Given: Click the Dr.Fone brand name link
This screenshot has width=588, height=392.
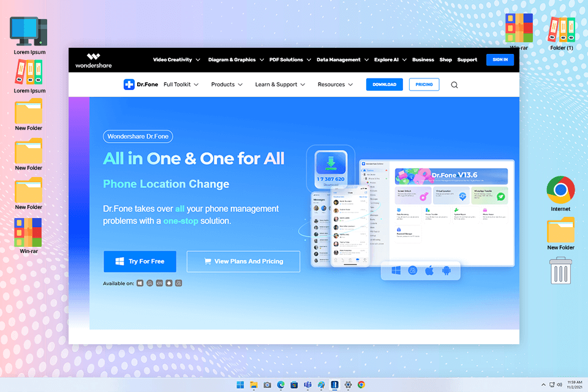Looking at the screenshot, I should tap(148, 85).
